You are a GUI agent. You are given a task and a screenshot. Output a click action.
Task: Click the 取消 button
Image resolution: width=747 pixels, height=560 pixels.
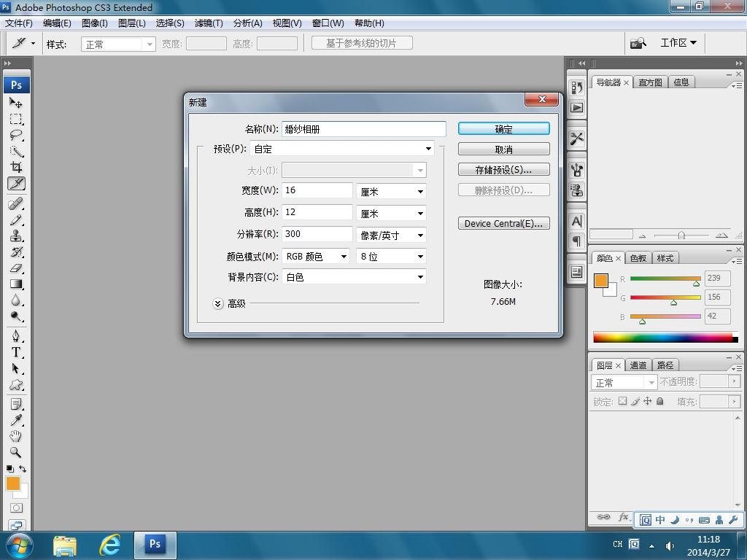coord(503,149)
